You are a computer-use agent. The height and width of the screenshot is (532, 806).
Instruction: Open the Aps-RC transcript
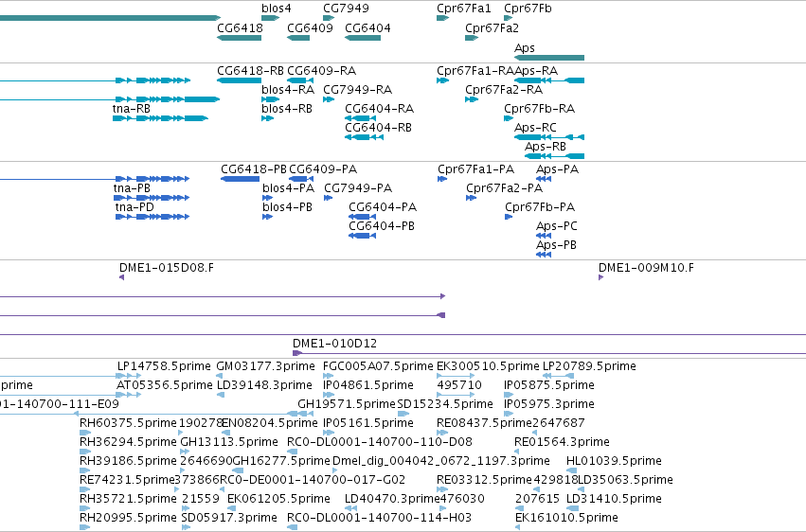[x=549, y=137]
